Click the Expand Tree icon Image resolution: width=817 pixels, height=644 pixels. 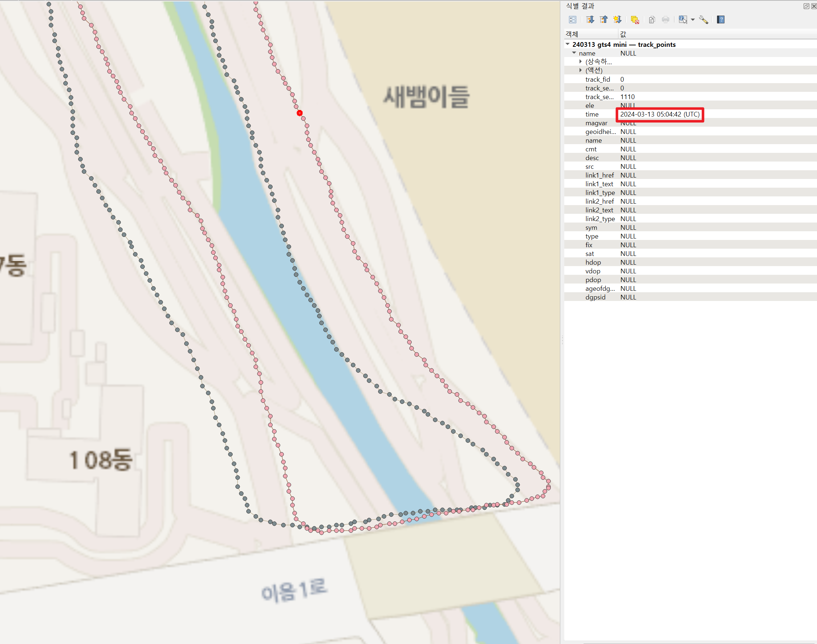pyautogui.click(x=590, y=20)
